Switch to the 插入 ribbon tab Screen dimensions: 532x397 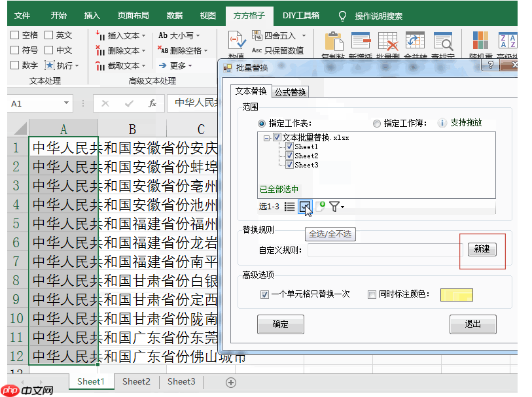click(92, 16)
